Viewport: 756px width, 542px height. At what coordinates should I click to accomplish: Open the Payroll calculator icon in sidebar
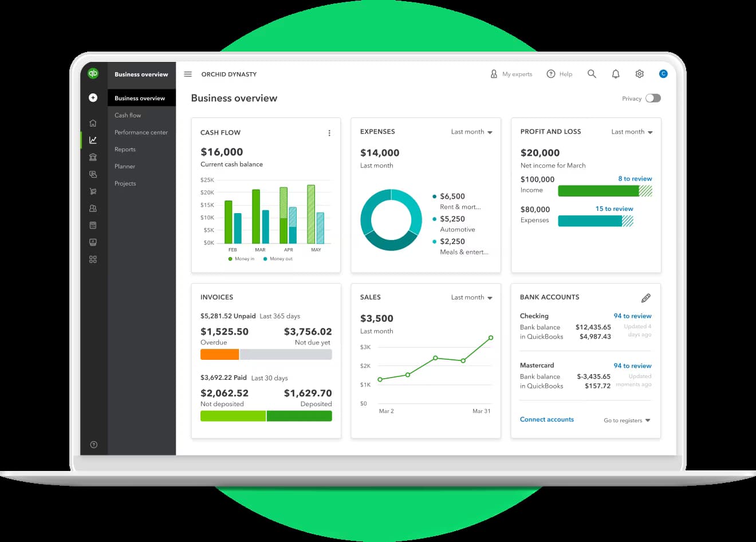click(x=93, y=225)
